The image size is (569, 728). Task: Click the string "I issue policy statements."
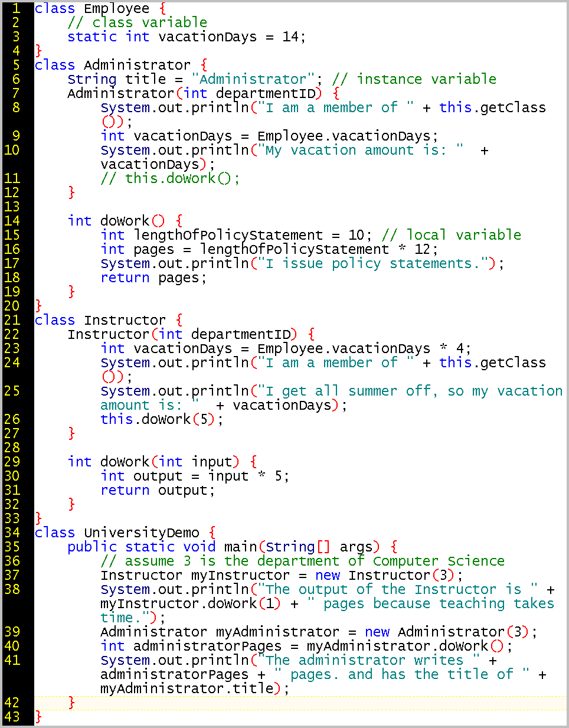click(x=373, y=264)
